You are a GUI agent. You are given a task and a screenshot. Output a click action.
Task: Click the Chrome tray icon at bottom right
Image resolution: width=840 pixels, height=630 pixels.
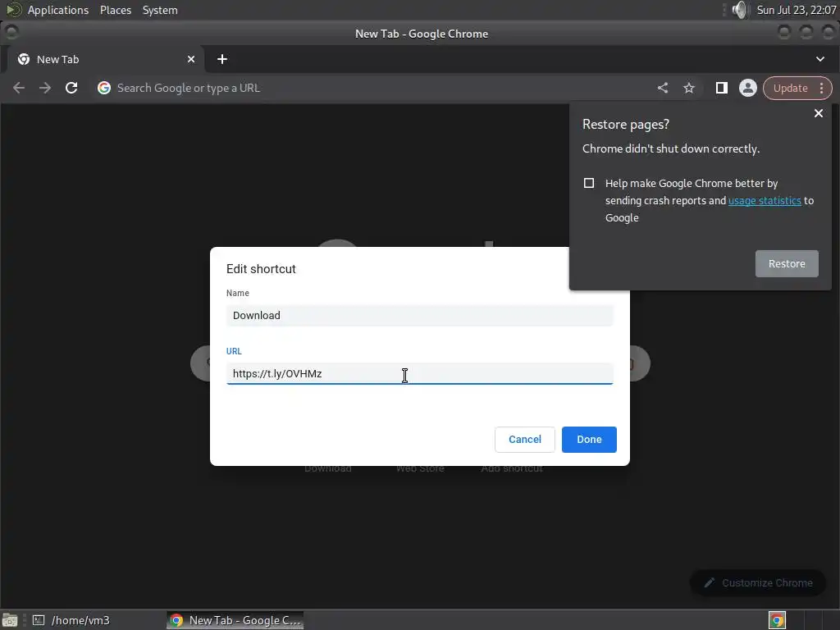(777, 620)
